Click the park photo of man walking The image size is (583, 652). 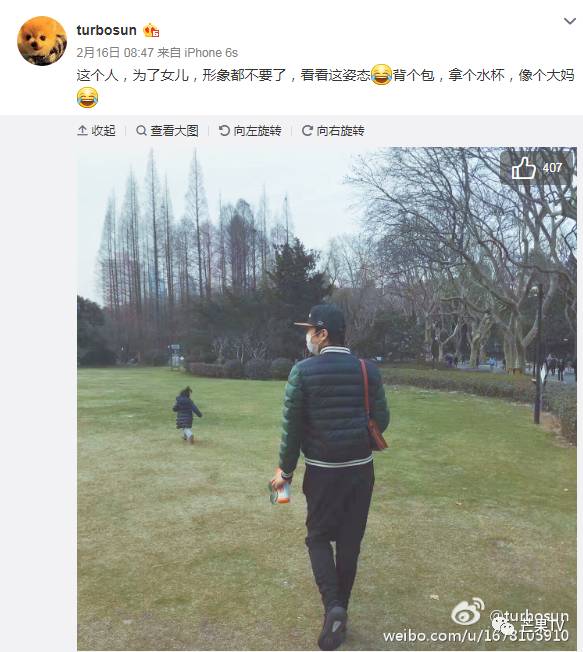click(327, 399)
